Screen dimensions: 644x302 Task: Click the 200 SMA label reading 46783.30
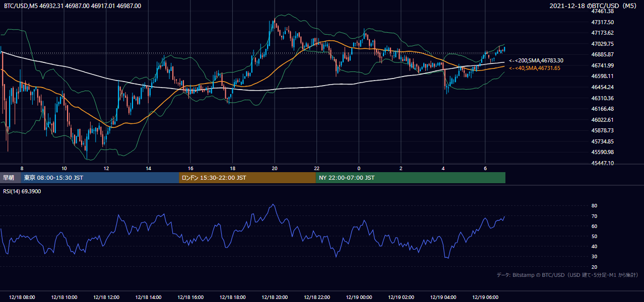pos(536,60)
